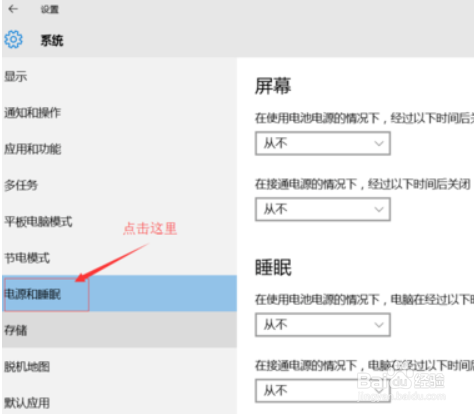Select 脱机地图 in sidebar
The image size is (474, 414).
[x=119, y=366]
